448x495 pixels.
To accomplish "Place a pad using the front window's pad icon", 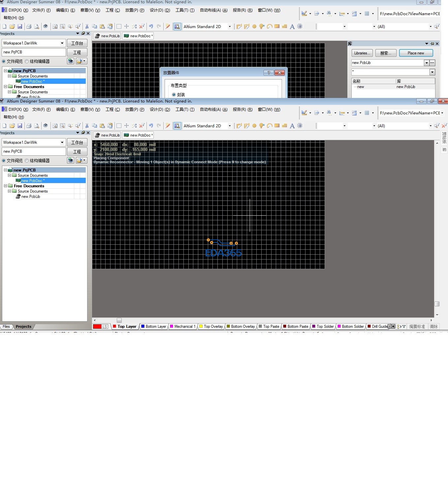I will coord(254,126).
